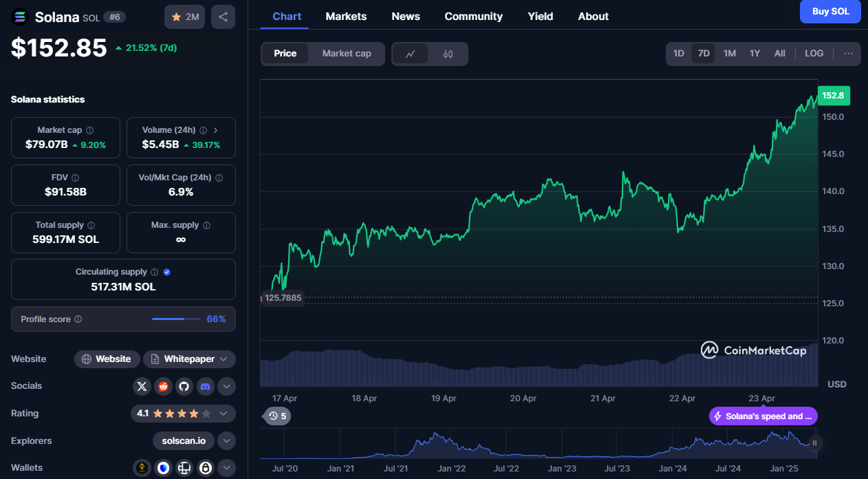Click the CoinMarketCap watermark logo
The image size is (868, 479).
[754, 350]
